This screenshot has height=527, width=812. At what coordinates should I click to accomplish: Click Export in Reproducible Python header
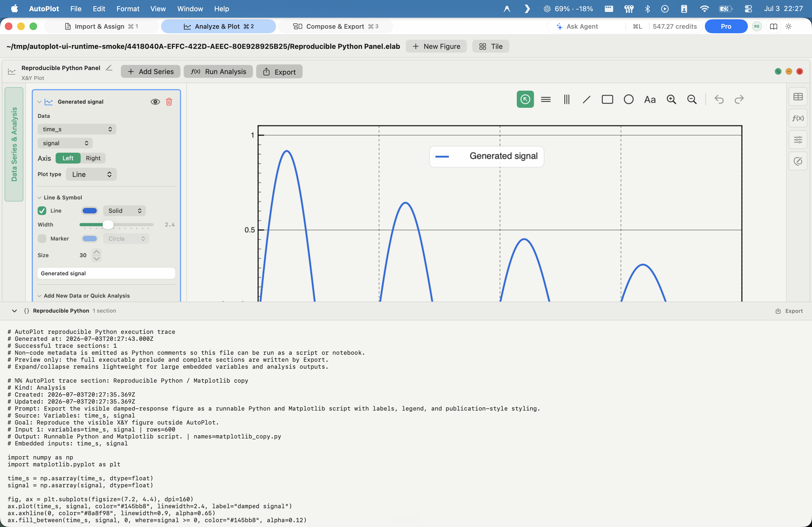click(789, 311)
